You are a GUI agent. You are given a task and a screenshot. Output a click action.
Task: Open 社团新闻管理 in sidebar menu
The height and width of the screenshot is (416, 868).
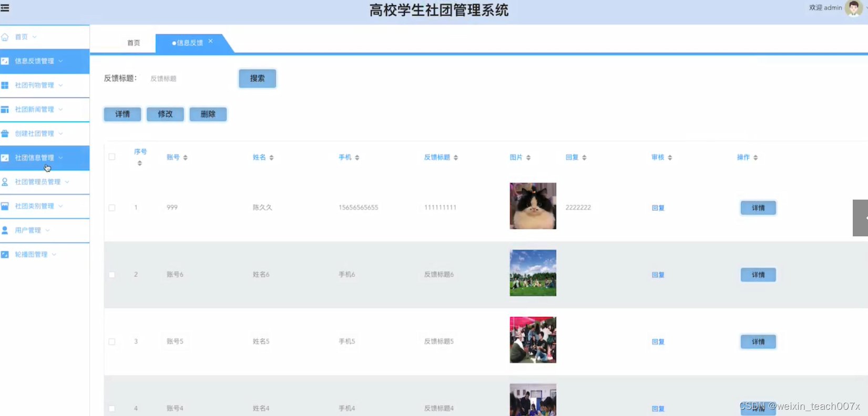(45, 109)
